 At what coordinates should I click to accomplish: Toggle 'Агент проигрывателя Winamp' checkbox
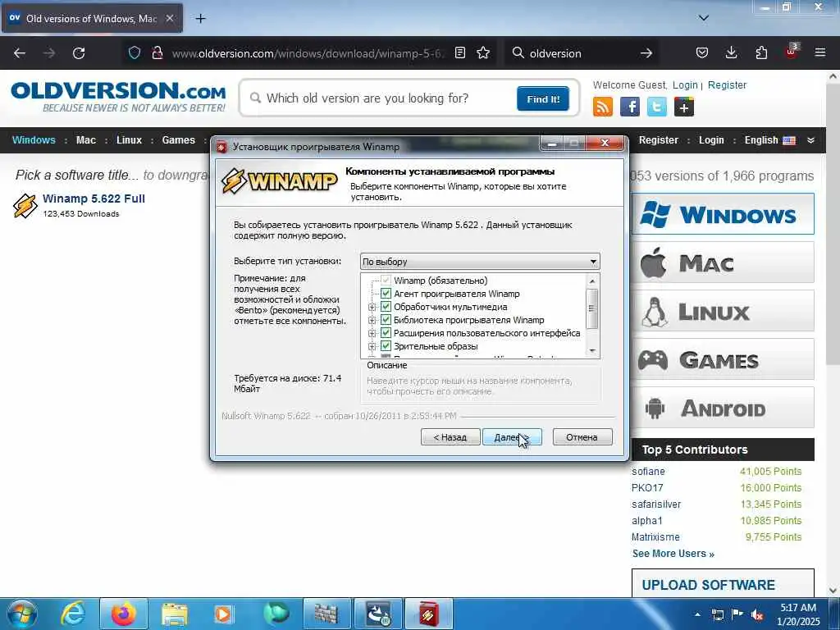[x=386, y=294]
